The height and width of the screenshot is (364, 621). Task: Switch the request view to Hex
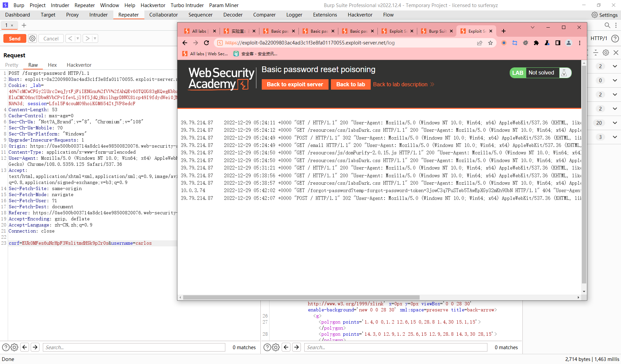click(52, 65)
